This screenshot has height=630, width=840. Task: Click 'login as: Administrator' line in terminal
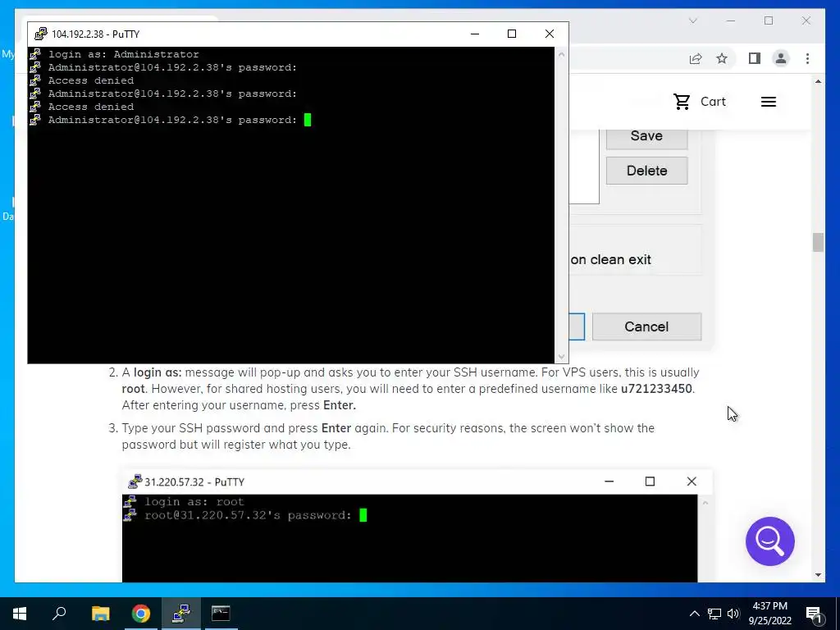(124, 54)
